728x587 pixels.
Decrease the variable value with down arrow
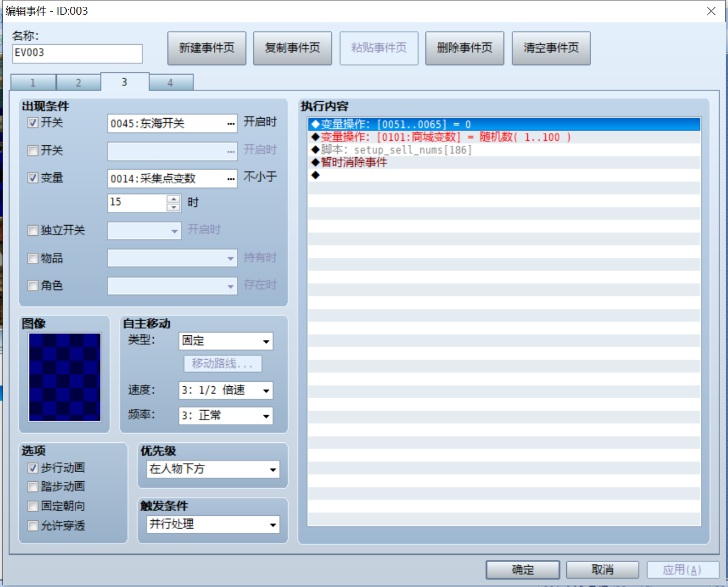pyautogui.click(x=174, y=208)
